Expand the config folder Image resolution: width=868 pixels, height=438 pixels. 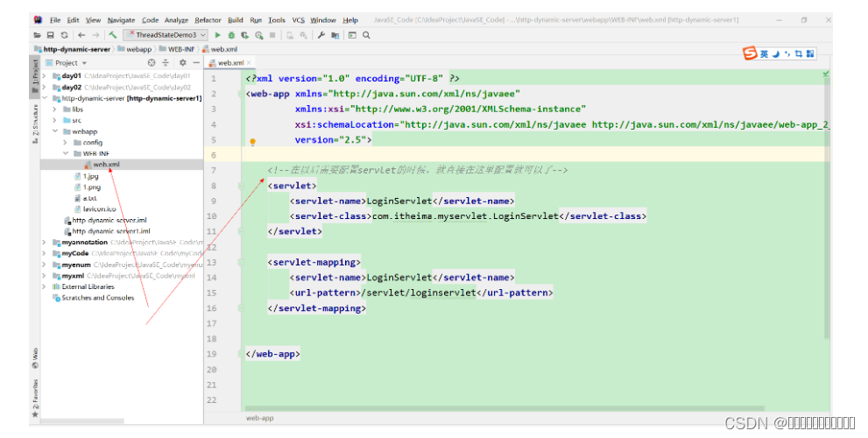click(66, 142)
